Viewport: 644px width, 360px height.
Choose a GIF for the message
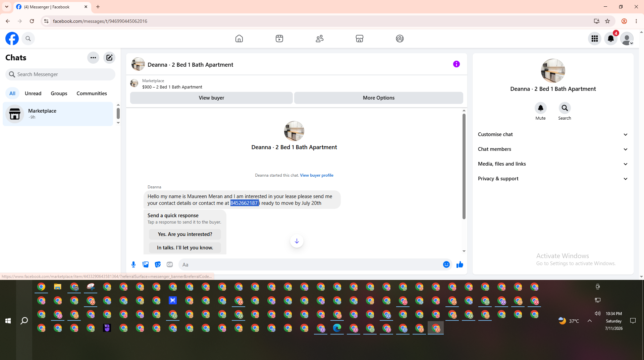[x=170, y=264]
